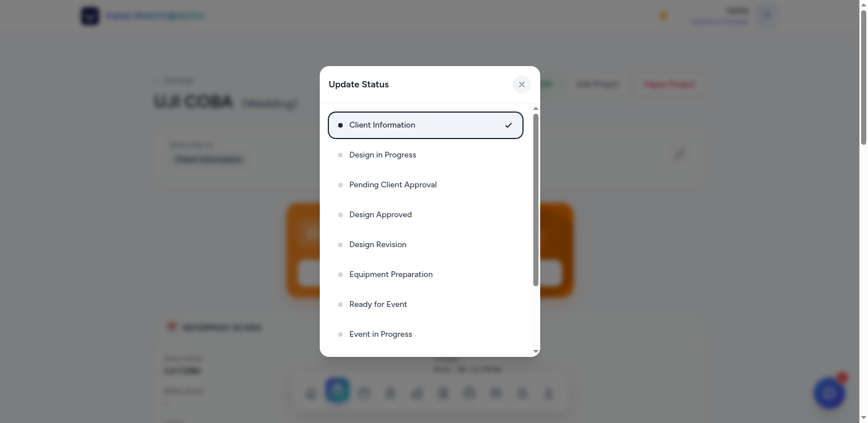
Task: Select Design Revision from the list
Action: tap(425, 245)
